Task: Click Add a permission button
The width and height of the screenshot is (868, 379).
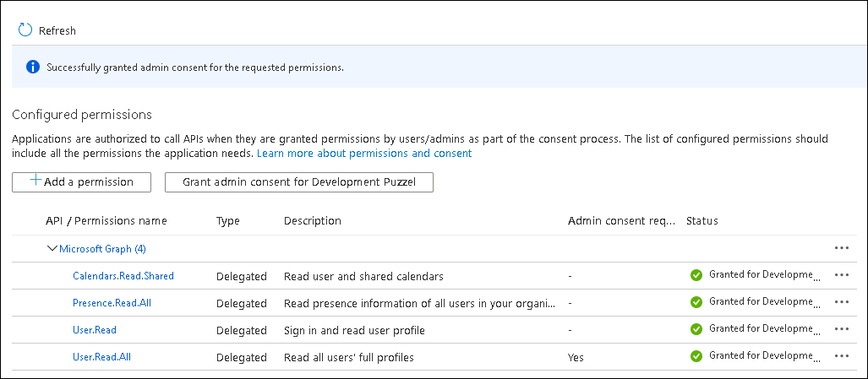Action: pos(81,181)
